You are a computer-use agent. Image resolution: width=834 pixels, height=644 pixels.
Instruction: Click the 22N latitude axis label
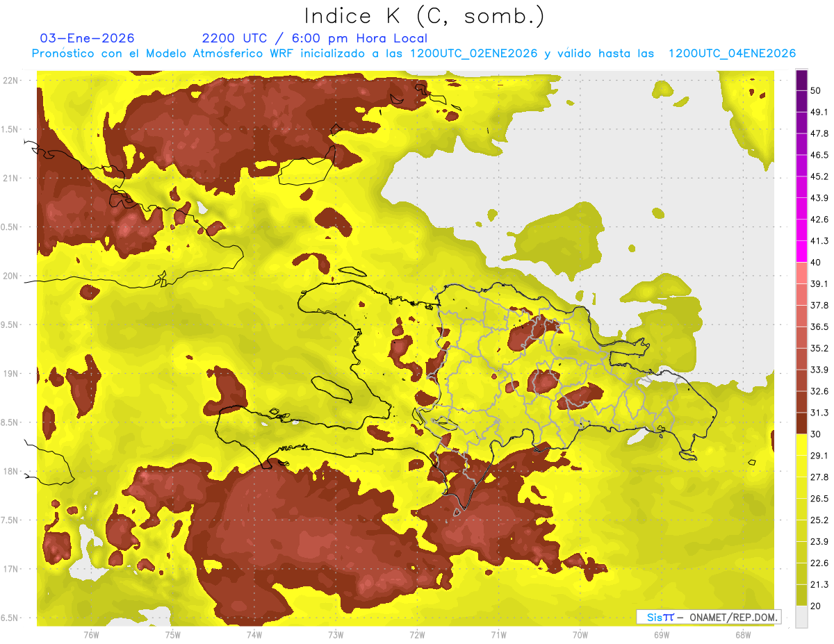(x=10, y=81)
